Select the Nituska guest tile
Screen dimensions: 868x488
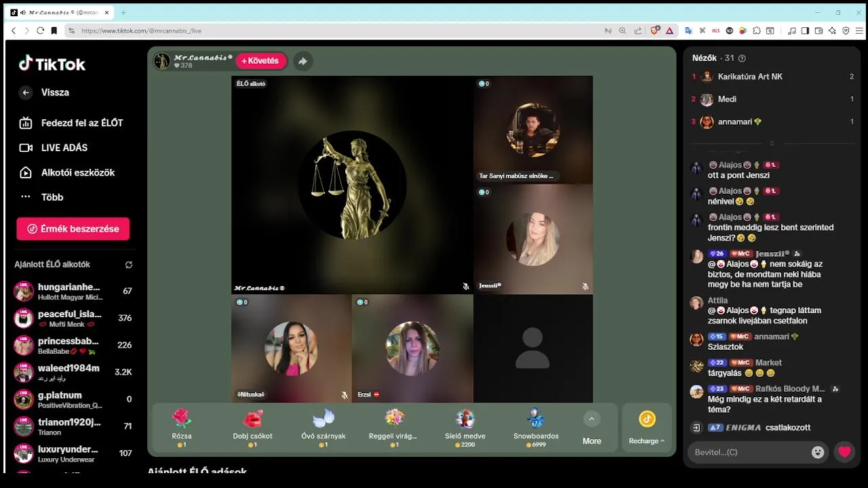coord(292,348)
